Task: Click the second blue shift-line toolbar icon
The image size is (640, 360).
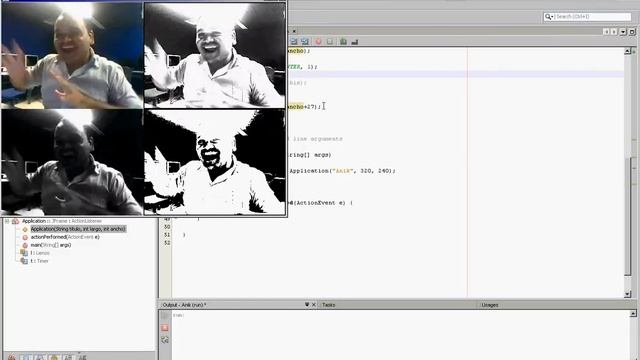Action: tap(304, 42)
